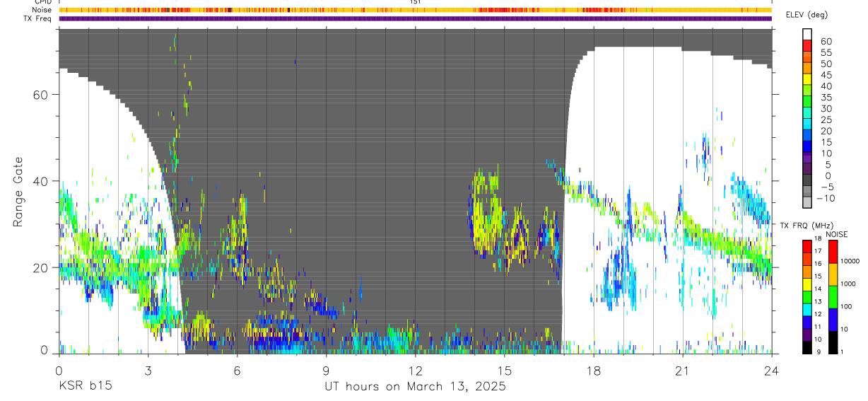Screen dimensions: 868x401
Task: Click ELEV scale label '30'
Action: click(825, 108)
